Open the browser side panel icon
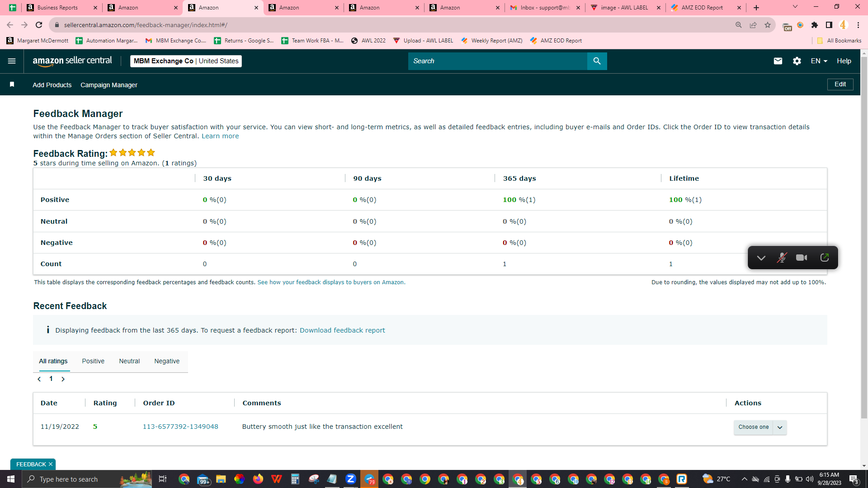This screenshot has width=868, height=488. click(829, 25)
